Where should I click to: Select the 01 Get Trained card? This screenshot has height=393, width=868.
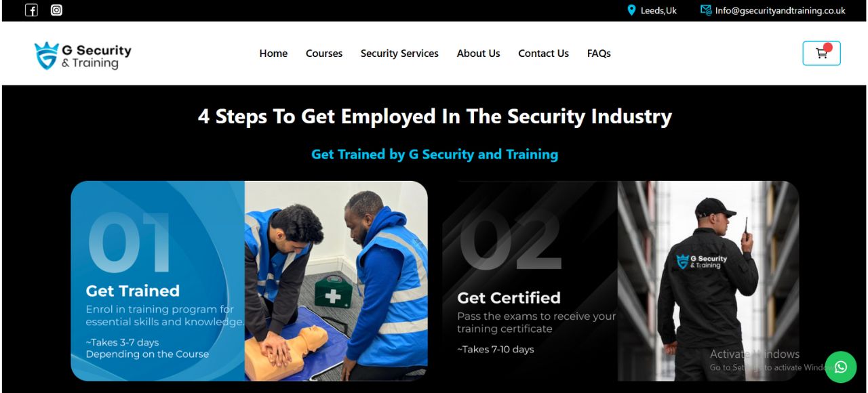pos(249,281)
